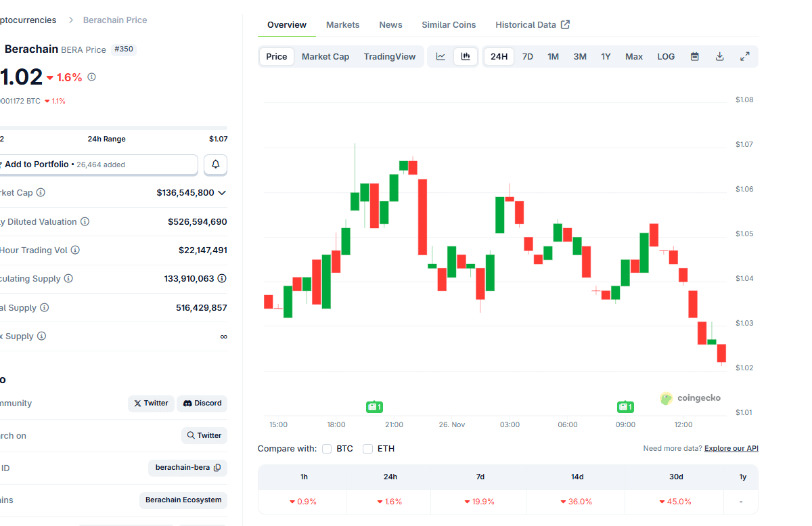Download chart data icon

[x=720, y=57]
